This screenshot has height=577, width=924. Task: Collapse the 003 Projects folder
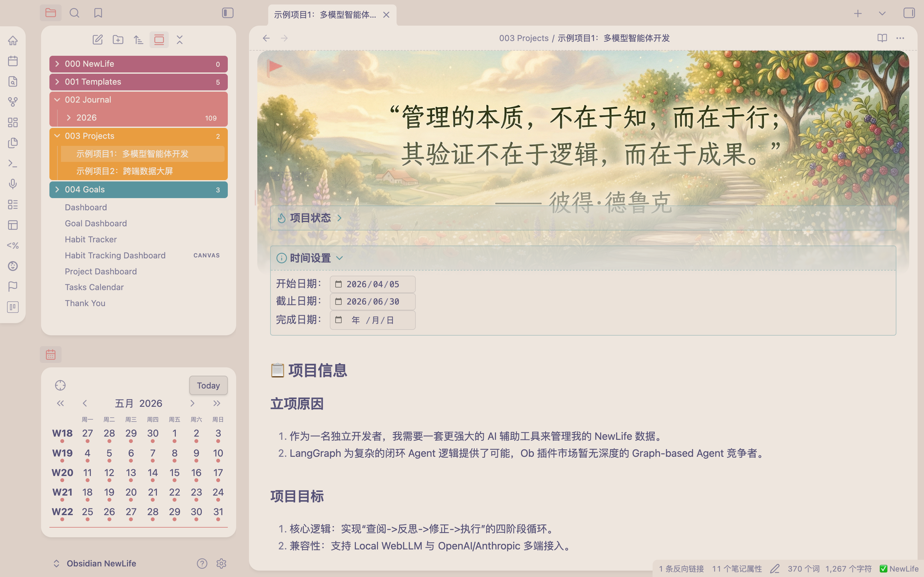pyautogui.click(x=139, y=136)
